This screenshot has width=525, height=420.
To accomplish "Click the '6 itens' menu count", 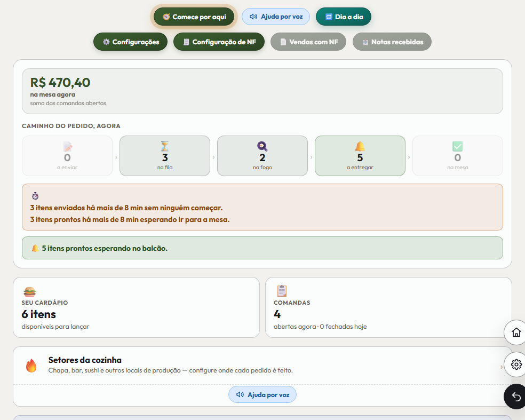I will [39, 314].
